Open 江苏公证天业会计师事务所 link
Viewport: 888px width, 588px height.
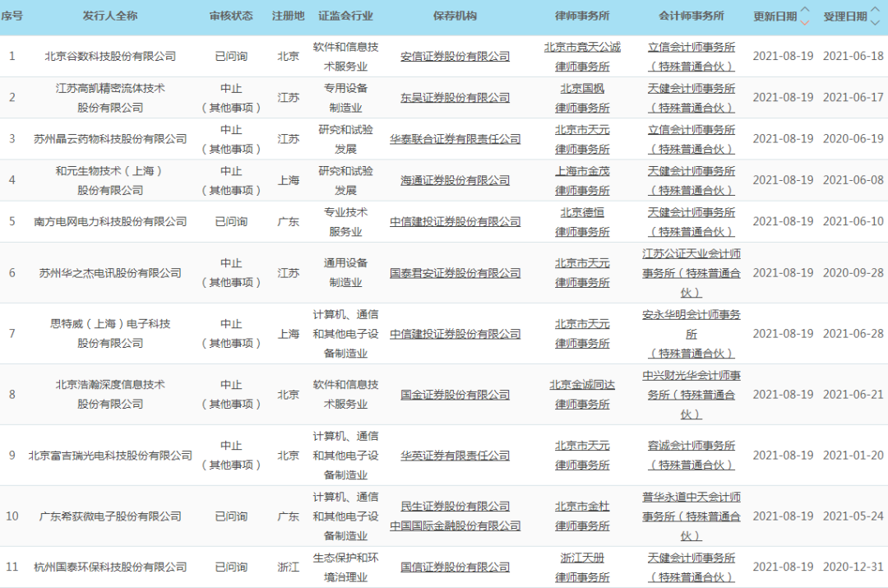point(691,273)
